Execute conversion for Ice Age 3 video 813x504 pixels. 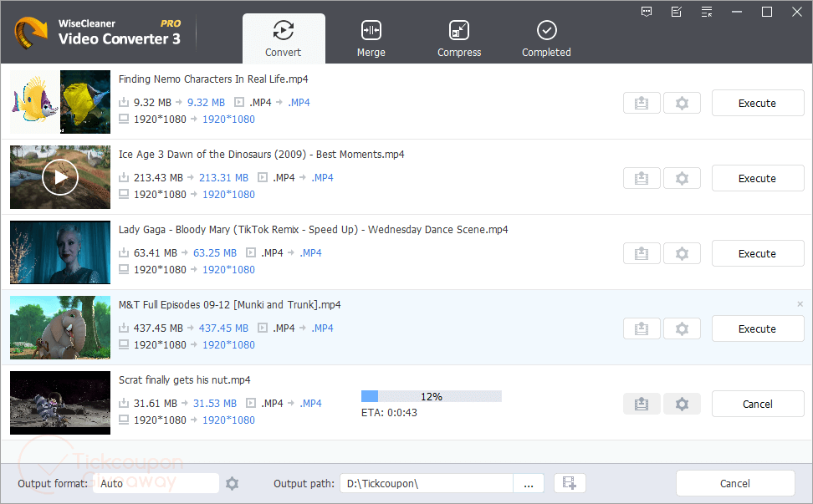[757, 179]
